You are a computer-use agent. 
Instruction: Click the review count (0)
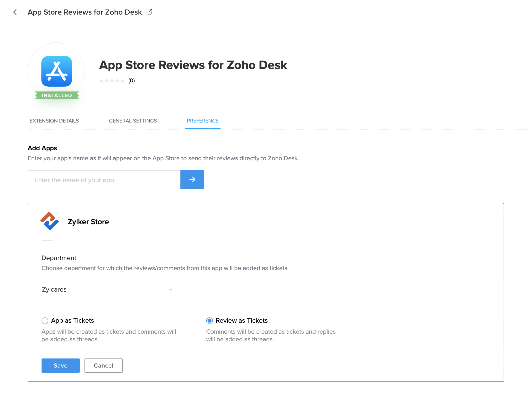132,81
